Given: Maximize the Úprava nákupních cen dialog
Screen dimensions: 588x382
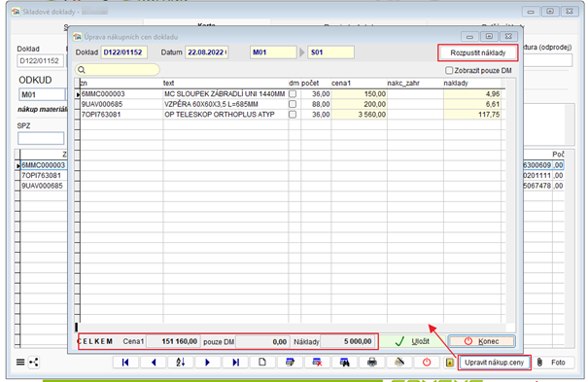Looking at the screenshot, I should pyautogui.click(x=489, y=36).
